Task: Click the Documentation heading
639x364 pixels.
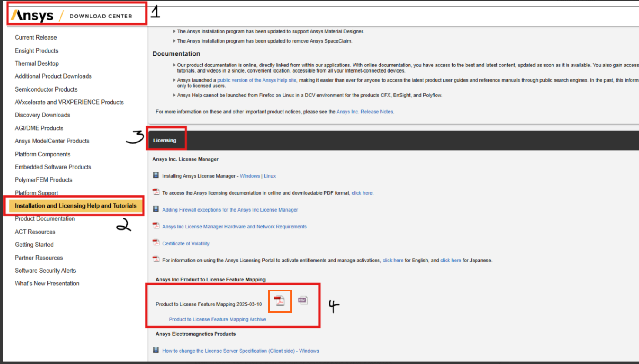Action: [176, 54]
